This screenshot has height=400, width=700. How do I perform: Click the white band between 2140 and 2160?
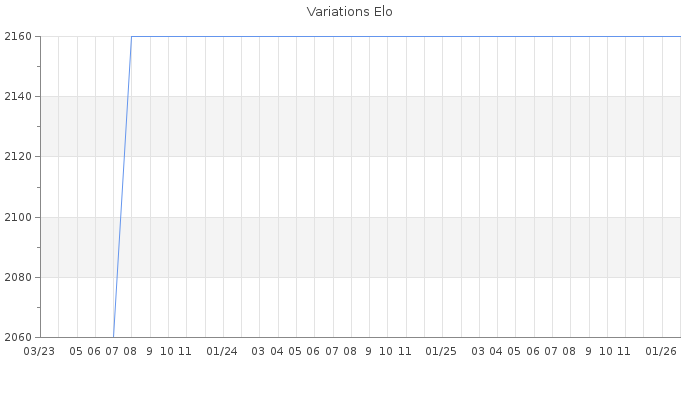(x=400, y=66)
